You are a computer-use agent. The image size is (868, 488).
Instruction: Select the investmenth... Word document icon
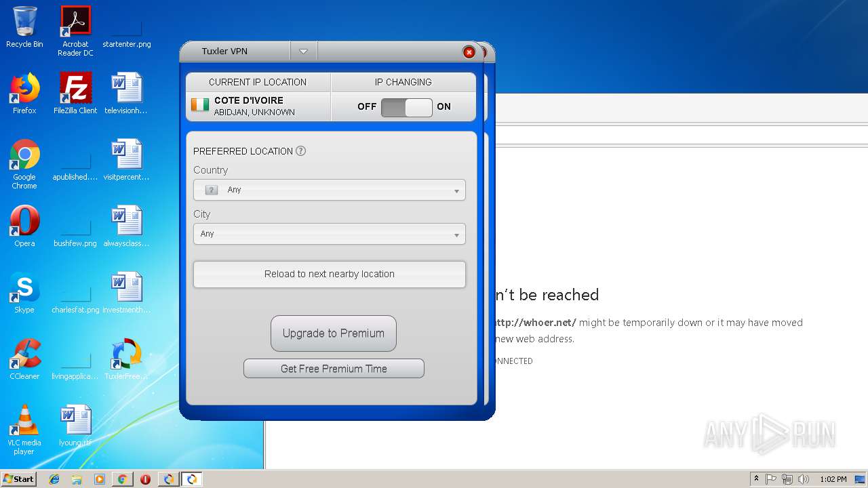tap(127, 293)
